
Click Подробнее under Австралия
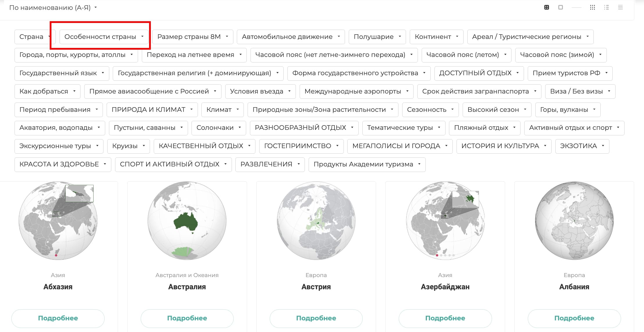click(187, 318)
